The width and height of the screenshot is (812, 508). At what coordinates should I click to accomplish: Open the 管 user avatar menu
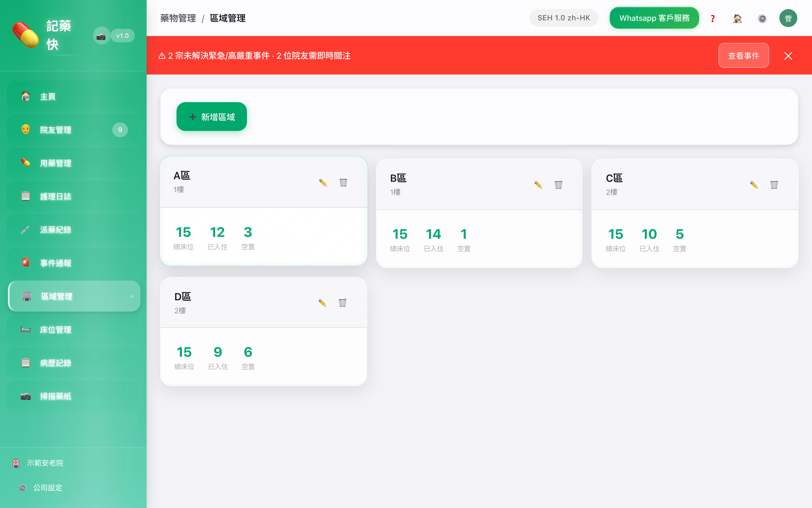click(788, 18)
